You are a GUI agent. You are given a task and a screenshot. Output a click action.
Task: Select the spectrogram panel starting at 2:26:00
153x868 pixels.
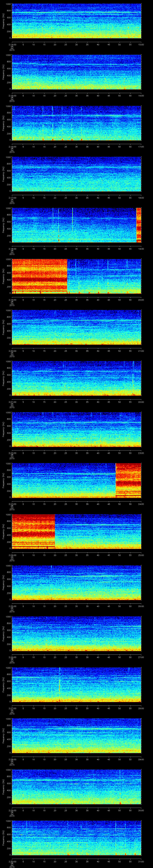pyautogui.click(x=76, y=633)
